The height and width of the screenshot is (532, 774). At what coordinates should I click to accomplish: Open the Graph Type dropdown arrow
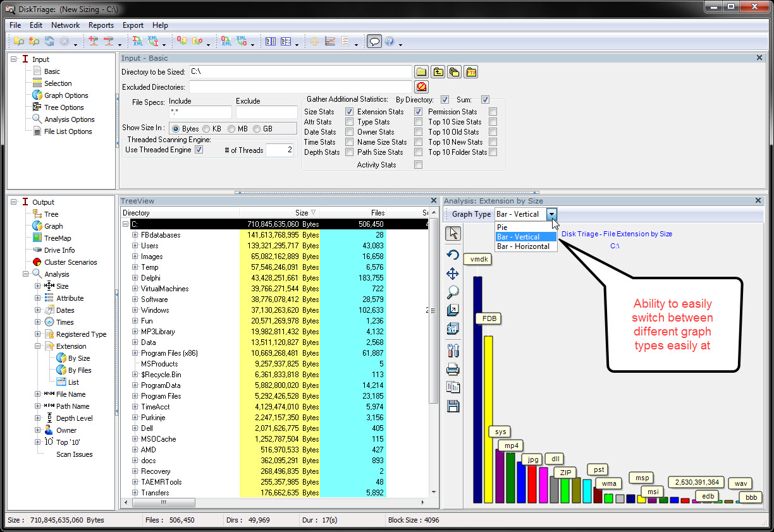(x=553, y=214)
